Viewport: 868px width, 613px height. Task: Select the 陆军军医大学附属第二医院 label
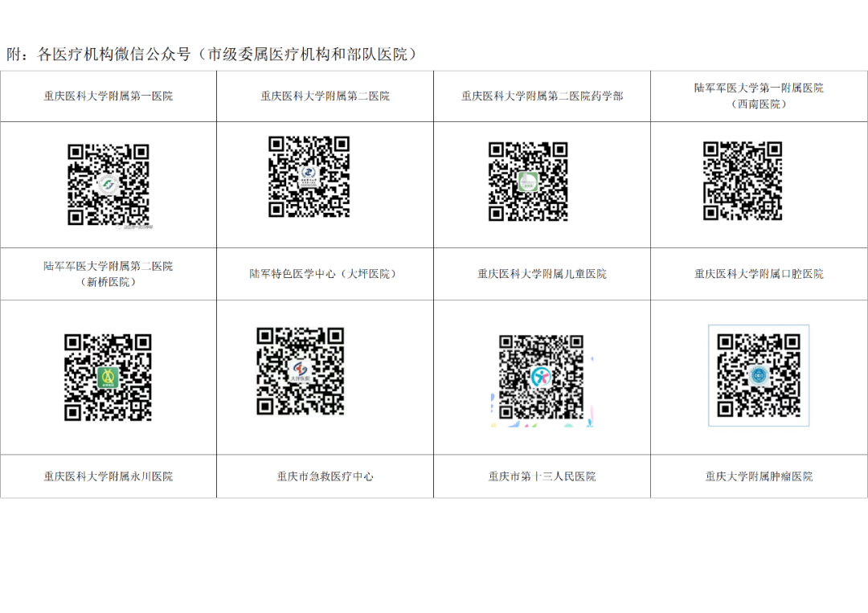108,266
